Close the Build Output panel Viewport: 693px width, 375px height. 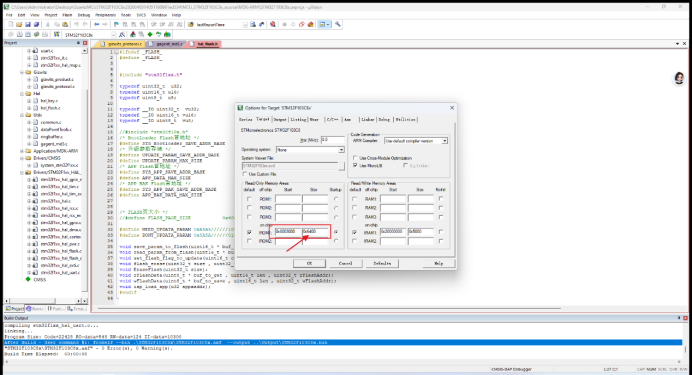tap(685, 318)
